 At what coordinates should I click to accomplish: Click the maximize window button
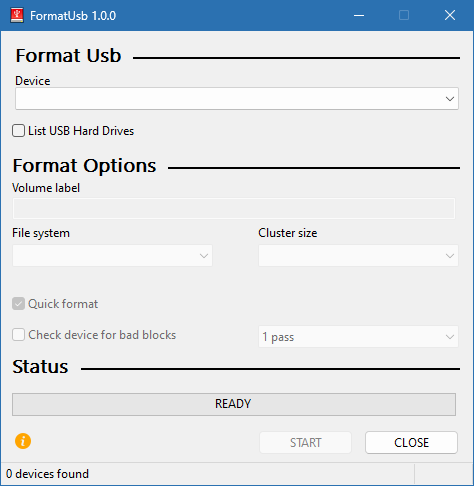[x=404, y=15]
